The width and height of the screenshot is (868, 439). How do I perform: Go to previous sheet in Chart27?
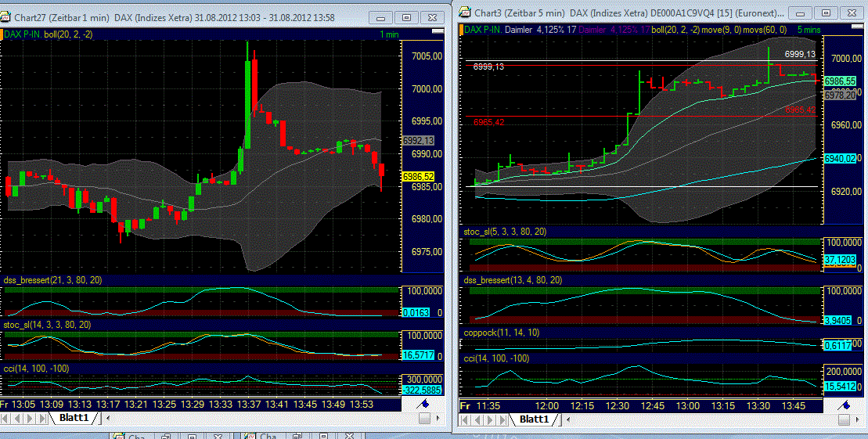click(18, 419)
